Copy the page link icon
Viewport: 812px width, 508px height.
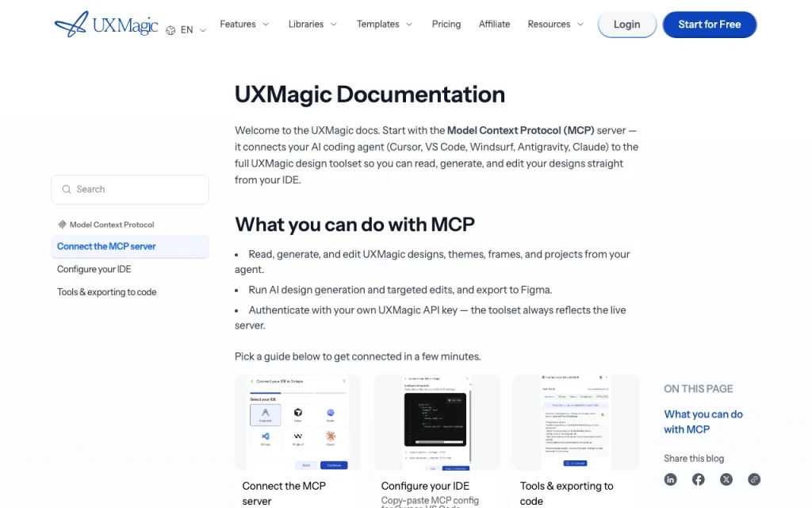tap(754, 479)
